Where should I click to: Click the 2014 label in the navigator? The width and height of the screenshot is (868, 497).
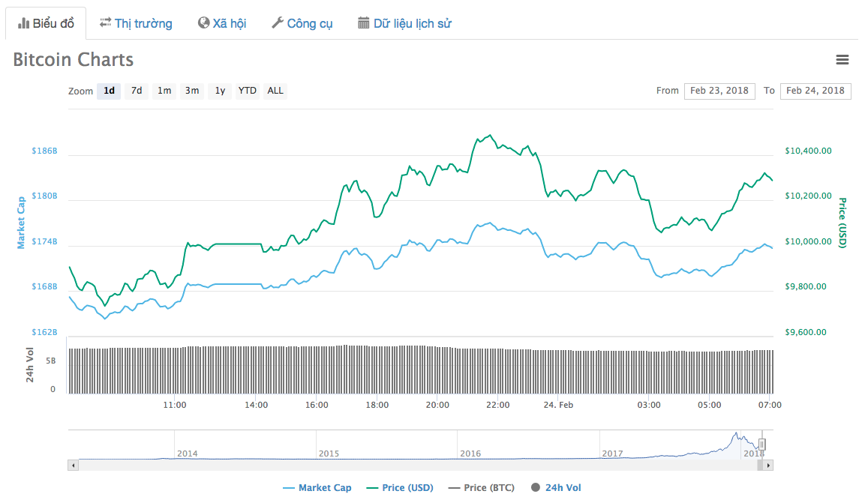(187, 454)
